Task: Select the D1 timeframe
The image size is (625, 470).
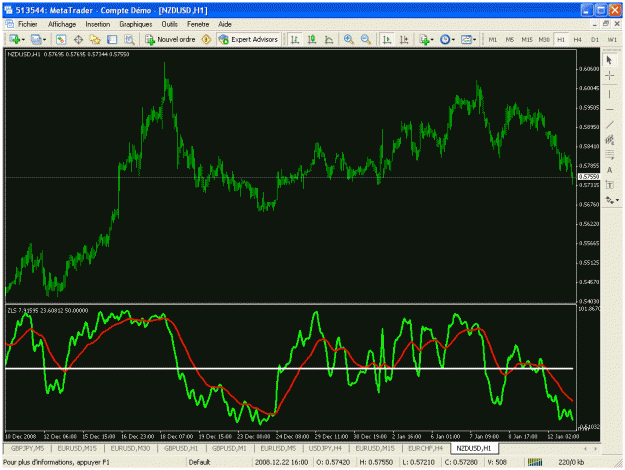Action: click(595, 39)
